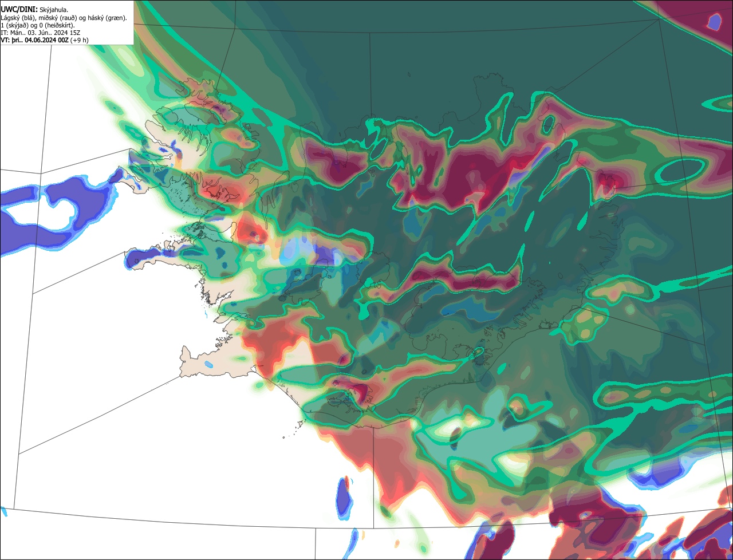Click the '1 (skýjað) og 0 (heiðskírt).' line
This screenshot has height=560, width=733.
tap(38, 25)
